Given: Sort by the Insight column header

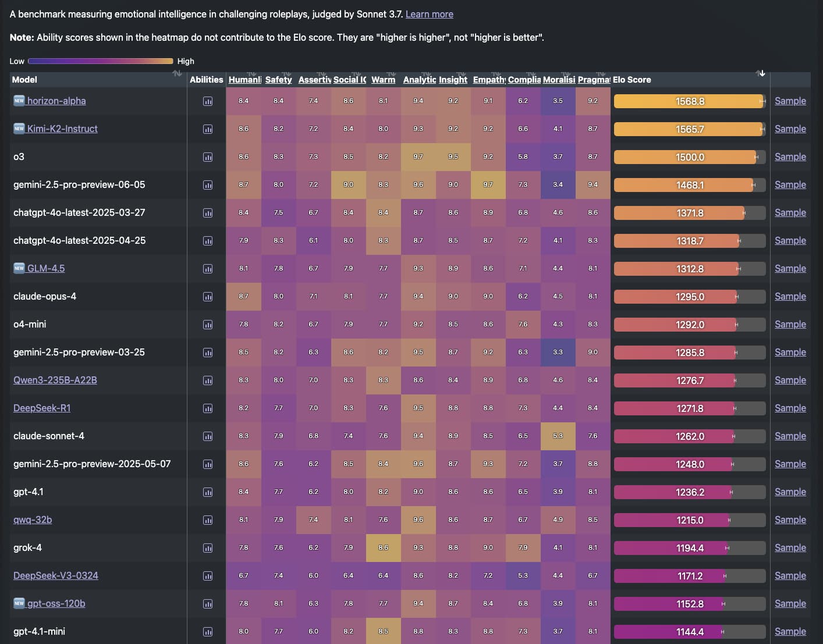Looking at the screenshot, I should tap(453, 80).
